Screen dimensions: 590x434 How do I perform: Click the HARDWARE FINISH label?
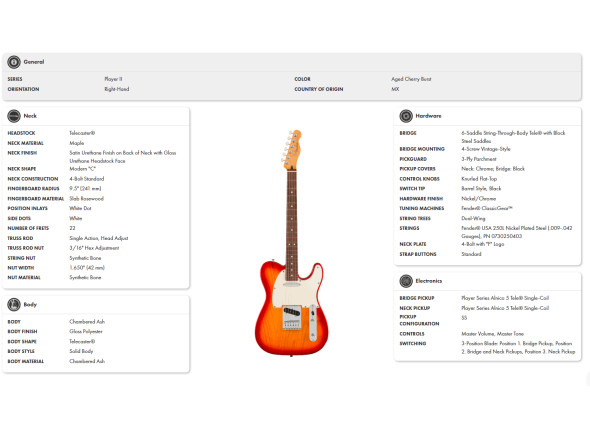point(421,198)
